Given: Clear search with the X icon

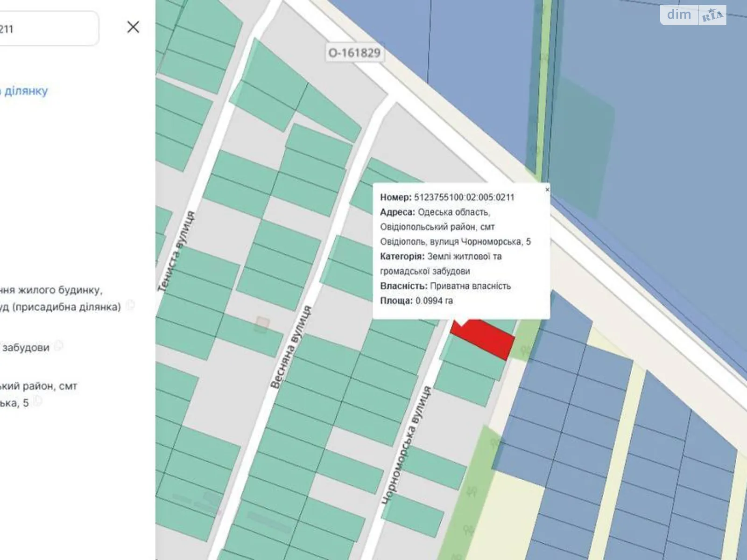Looking at the screenshot, I should coord(133,27).
